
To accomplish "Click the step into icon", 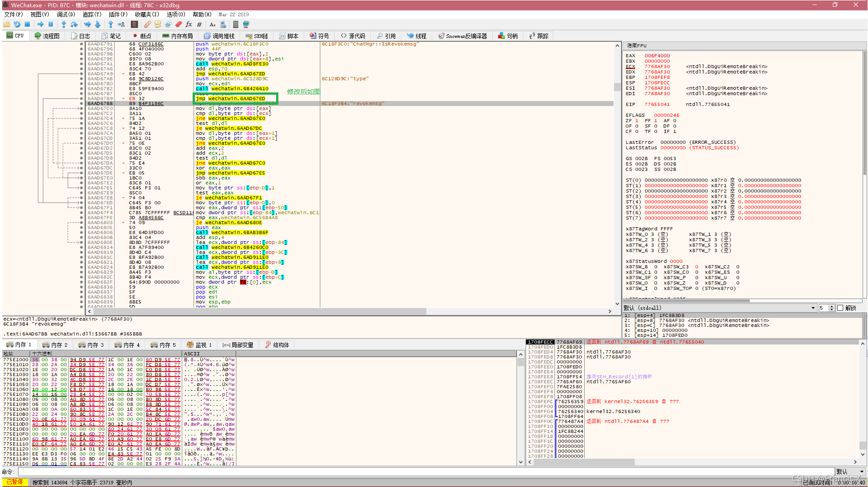I will pyautogui.click(x=64, y=24).
